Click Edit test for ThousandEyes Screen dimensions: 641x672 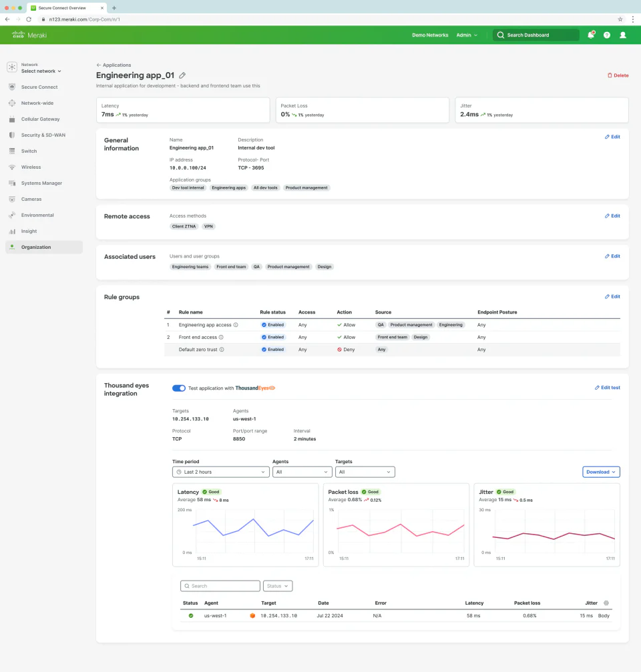click(607, 388)
